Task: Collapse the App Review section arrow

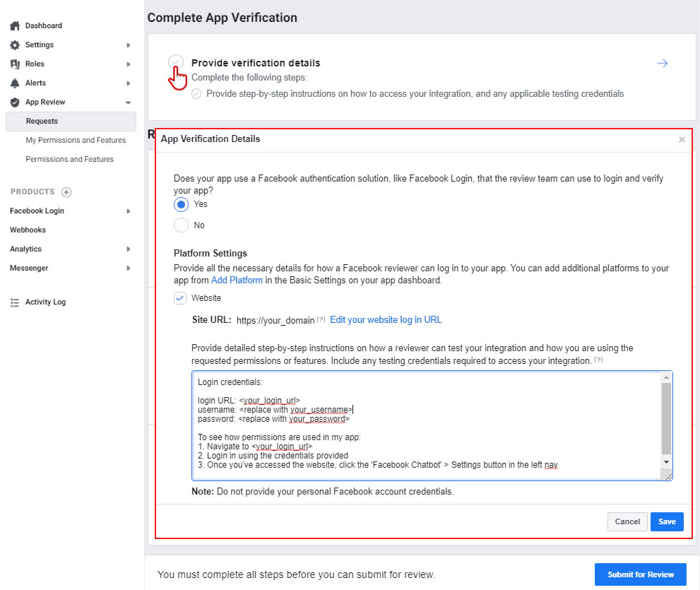Action: coord(128,102)
